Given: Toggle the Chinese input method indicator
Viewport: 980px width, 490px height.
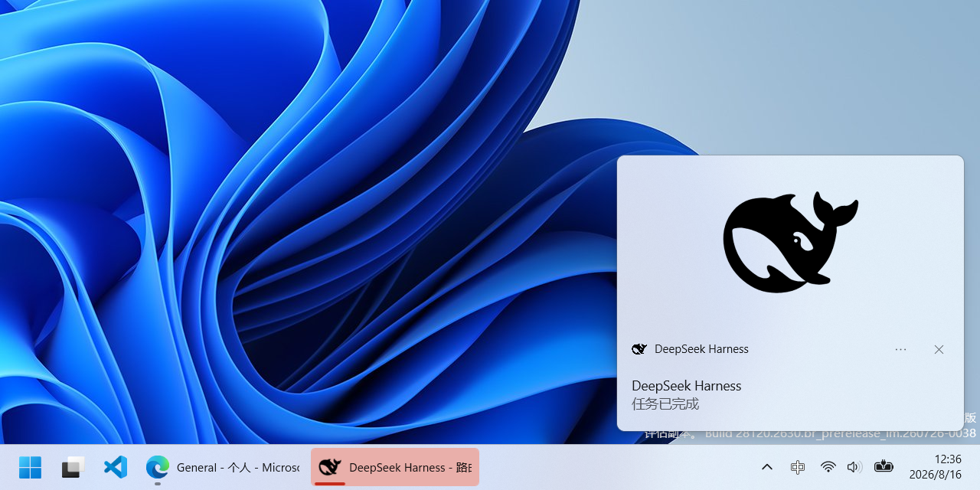Looking at the screenshot, I should 797,467.
